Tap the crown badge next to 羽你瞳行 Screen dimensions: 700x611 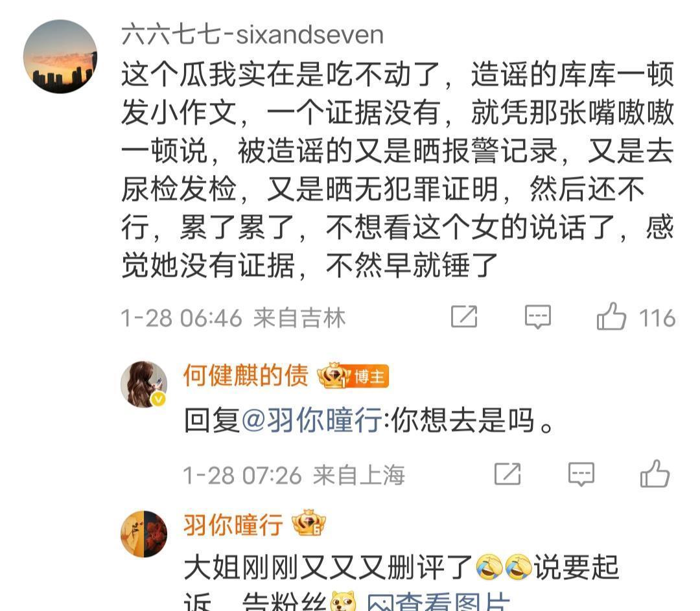point(309,523)
